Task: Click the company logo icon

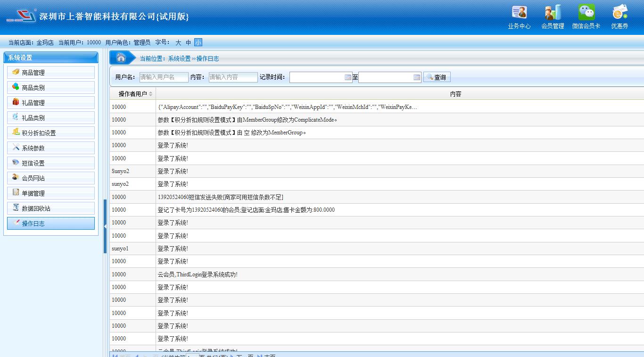Action: coord(21,16)
